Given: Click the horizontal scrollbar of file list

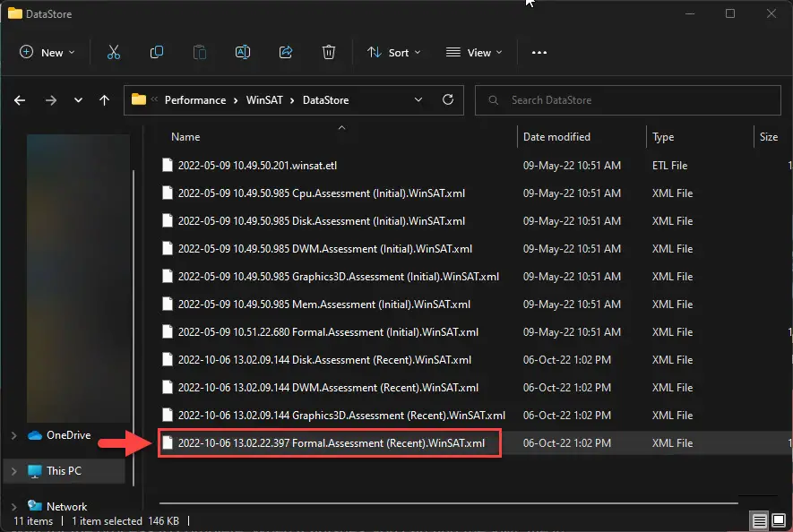Looking at the screenshot, I should [x=448, y=503].
